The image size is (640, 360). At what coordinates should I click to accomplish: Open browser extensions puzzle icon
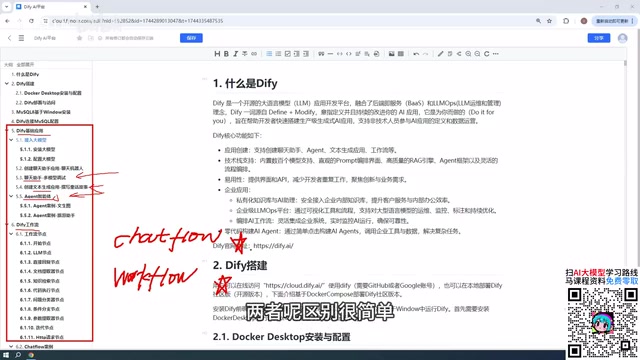(x=566, y=21)
